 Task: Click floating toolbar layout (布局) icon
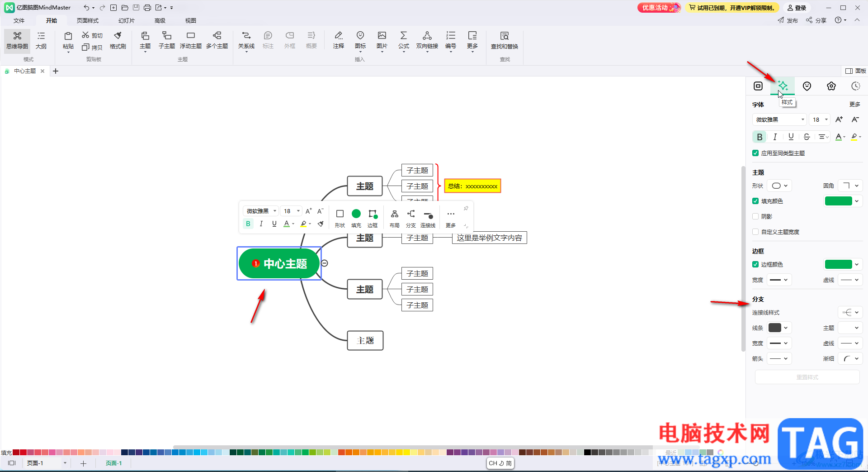395,218
